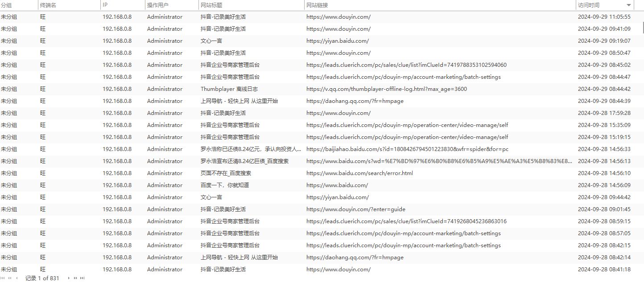Click terminal name 旺 in the 2024-09-28 14:56:10 row
This screenshot has width=644, height=282.
(x=43, y=173)
